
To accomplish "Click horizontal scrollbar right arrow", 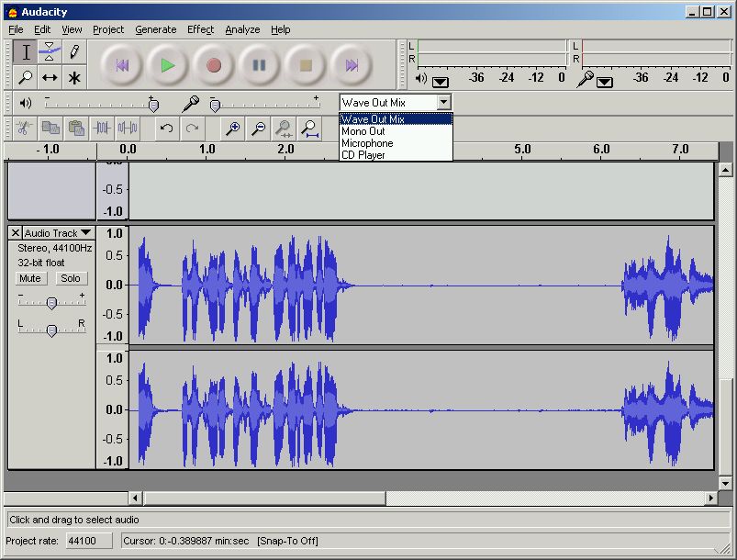I will click(710, 498).
